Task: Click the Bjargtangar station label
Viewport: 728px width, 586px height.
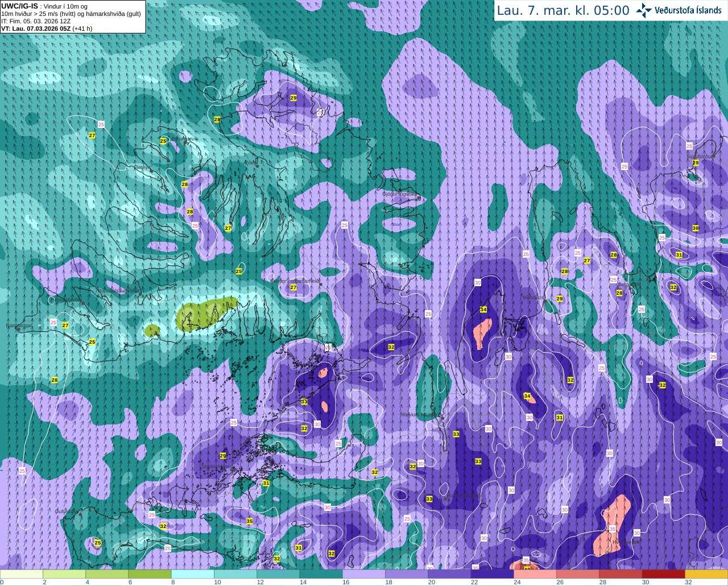Action: click(19, 325)
